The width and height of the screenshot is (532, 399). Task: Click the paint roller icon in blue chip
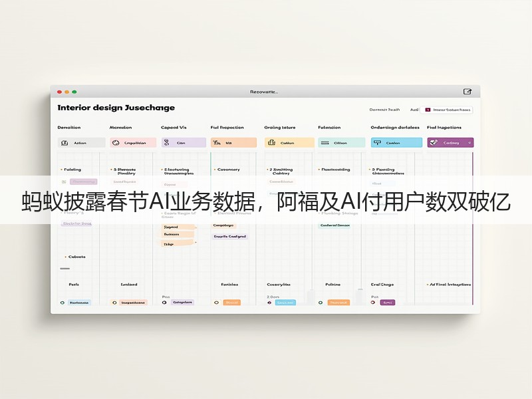[377, 143]
